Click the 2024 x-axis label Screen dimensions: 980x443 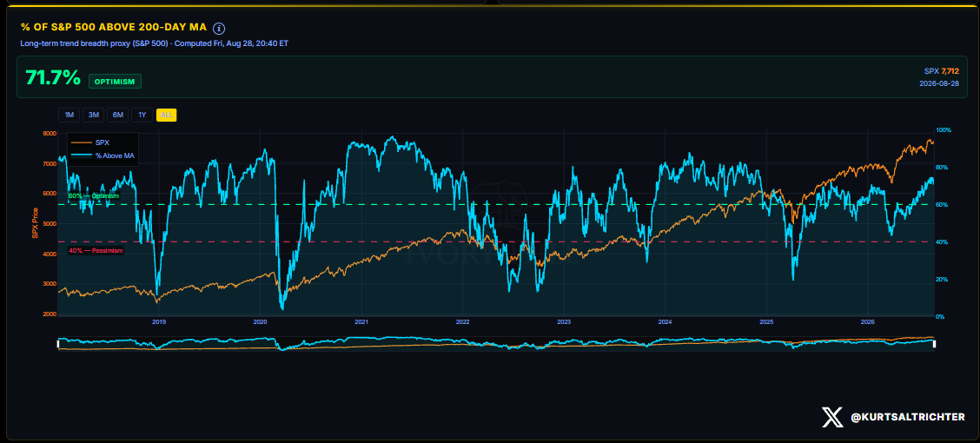tap(665, 322)
